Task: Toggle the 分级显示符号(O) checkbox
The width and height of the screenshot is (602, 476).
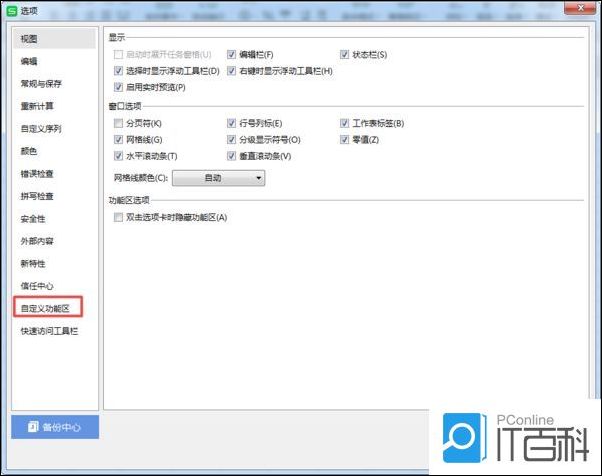Action: click(232, 140)
